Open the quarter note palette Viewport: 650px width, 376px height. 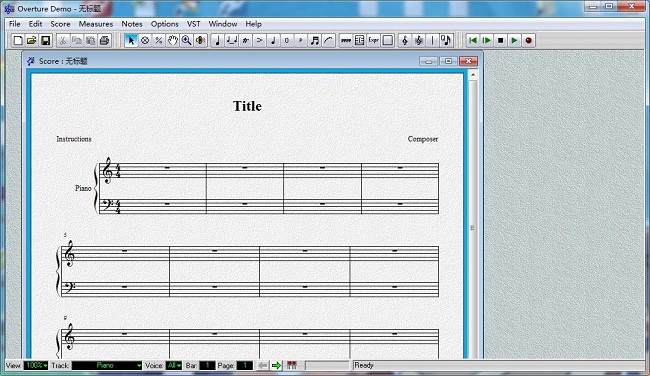pyautogui.click(x=217, y=41)
